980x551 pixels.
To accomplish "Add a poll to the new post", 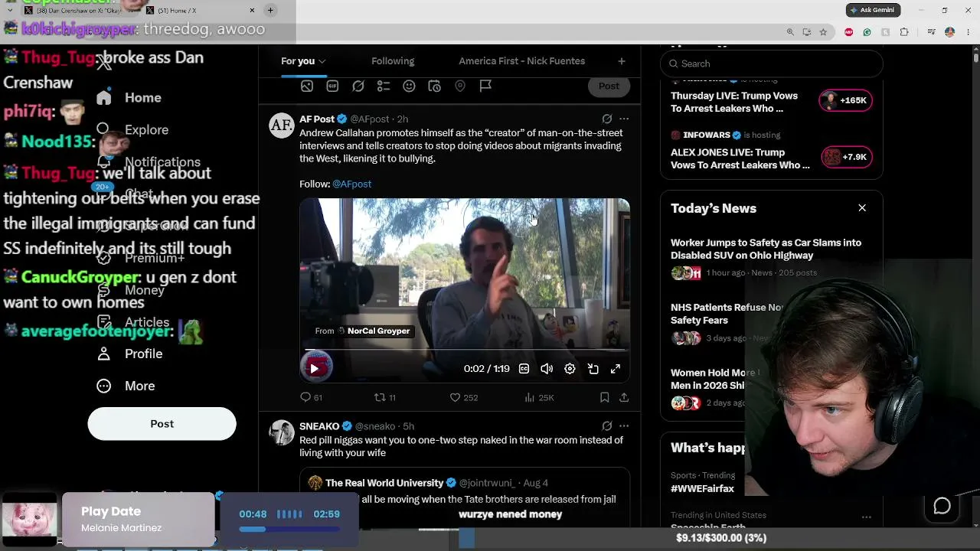I will click(384, 86).
